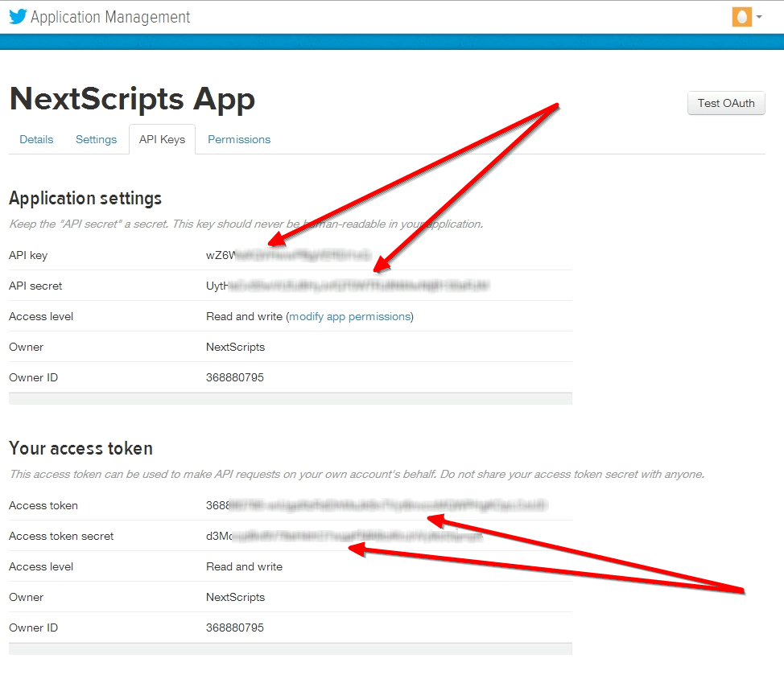Viewport: 784px width, 679px height.
Task: Click the Test OAuth button
Action: [726, 103]
